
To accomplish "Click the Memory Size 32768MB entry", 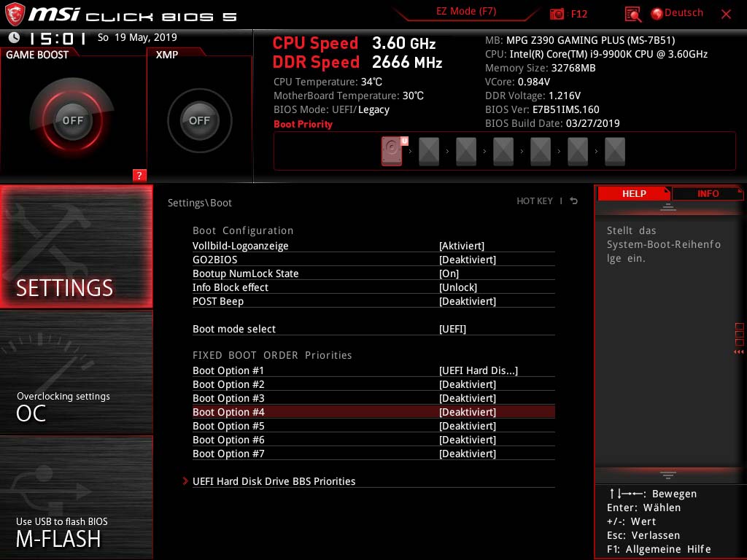I will [541, 68].
